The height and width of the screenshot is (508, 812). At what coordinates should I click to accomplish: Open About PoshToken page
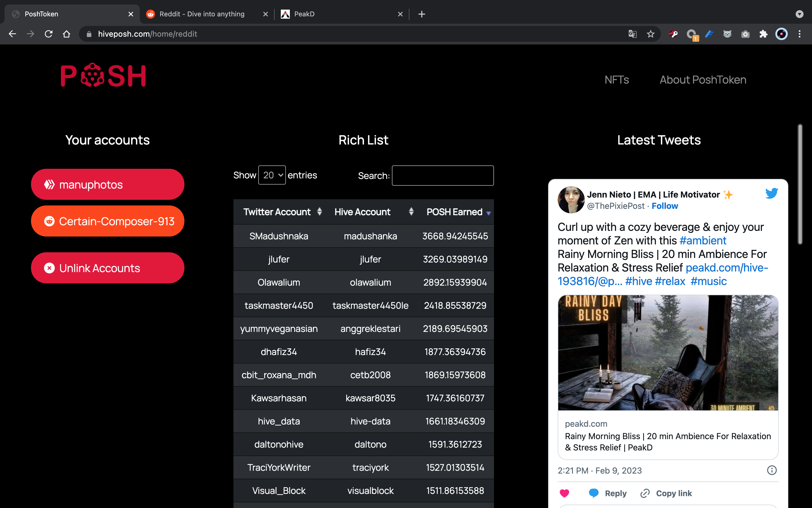703,80
